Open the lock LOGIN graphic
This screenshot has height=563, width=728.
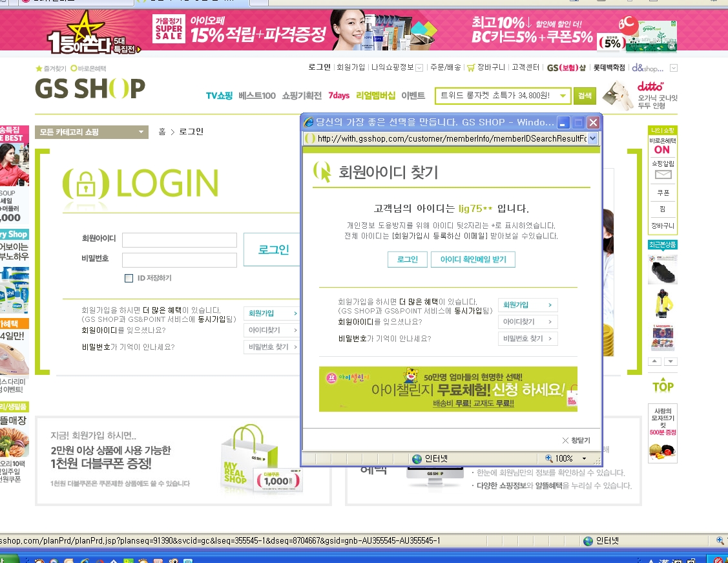click(141, 184)
